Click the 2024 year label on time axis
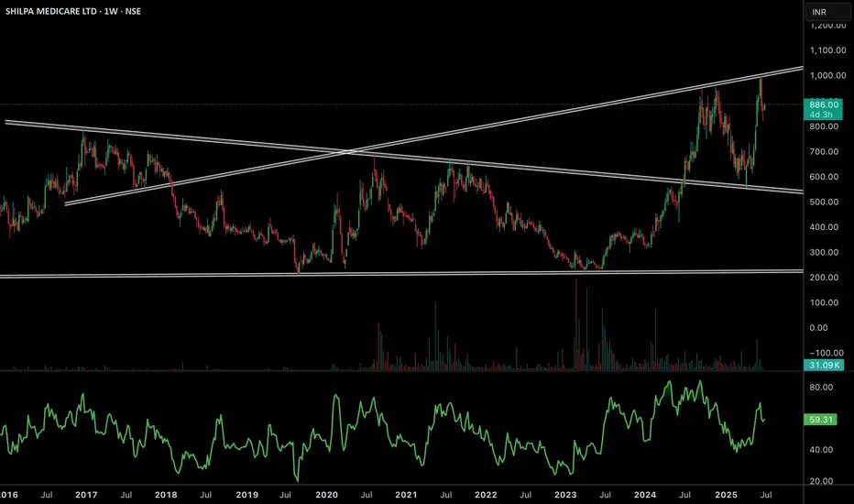Screen dimensions: 854x504 (x=645, y=495)
